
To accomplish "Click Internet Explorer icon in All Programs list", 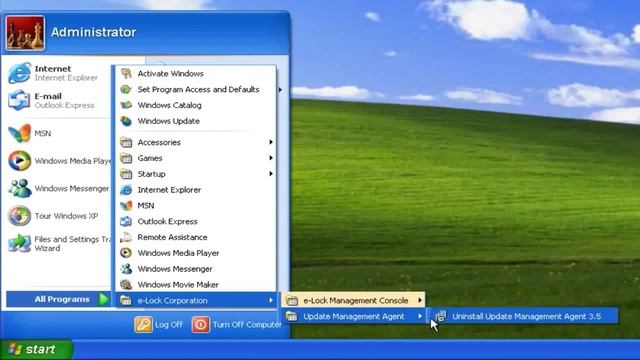I will click(126, 190).
